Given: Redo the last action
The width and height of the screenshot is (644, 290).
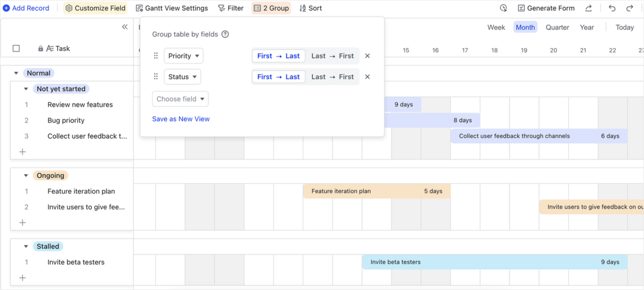Looking at the screenshot, I should coord(630,8).
